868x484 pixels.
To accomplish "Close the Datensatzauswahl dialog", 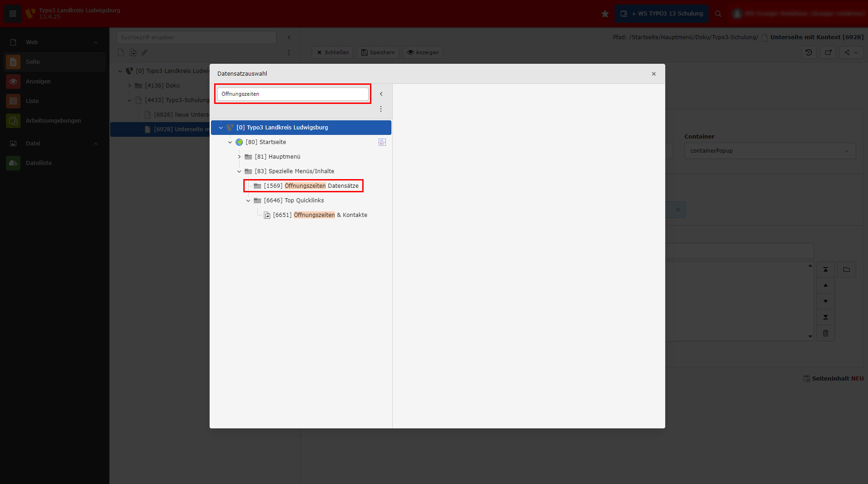I will pyautogui.click(x=653, y=74).
